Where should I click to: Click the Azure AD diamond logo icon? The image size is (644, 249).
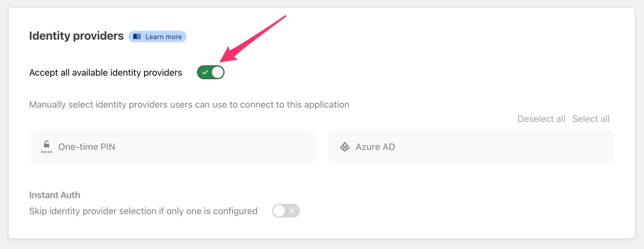point(345,147)
